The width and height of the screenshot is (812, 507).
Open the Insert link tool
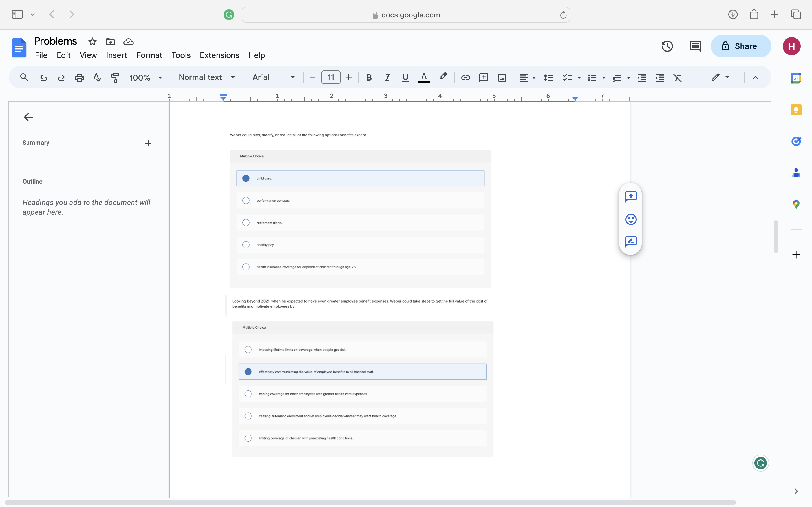coord(466,77)
